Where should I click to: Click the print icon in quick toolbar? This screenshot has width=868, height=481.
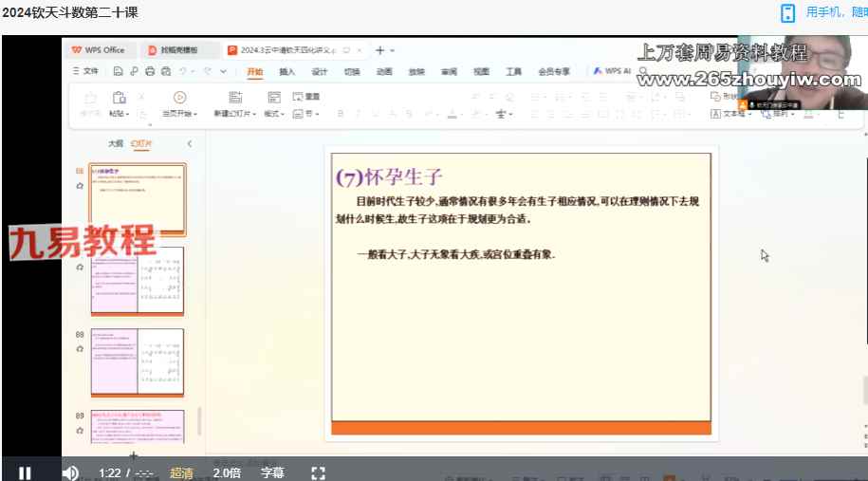tap(149, 71)
